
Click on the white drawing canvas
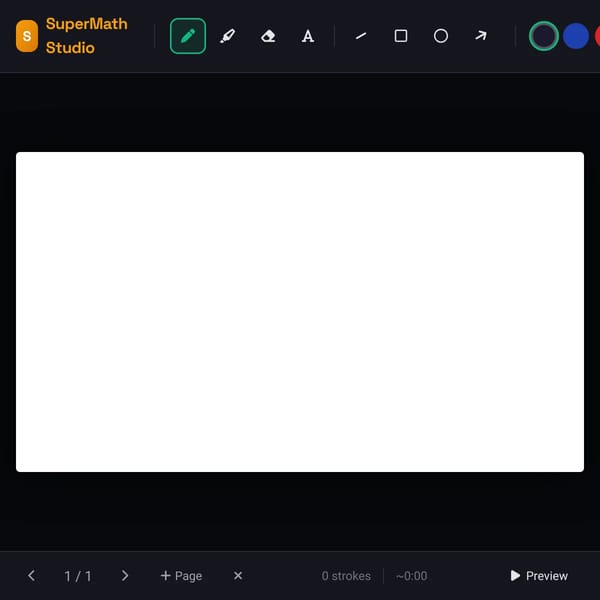point(300,312)
